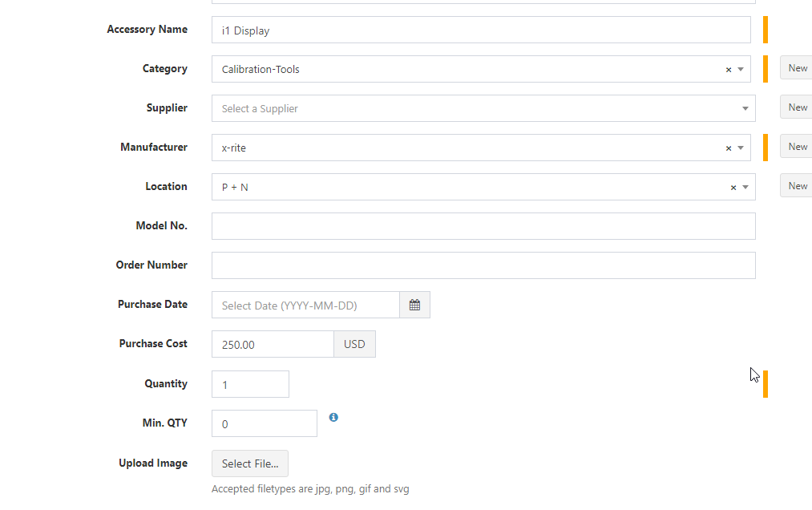Click inside the Model No. field
Viewport: 812px width, 510px height.
coord(481,225)
